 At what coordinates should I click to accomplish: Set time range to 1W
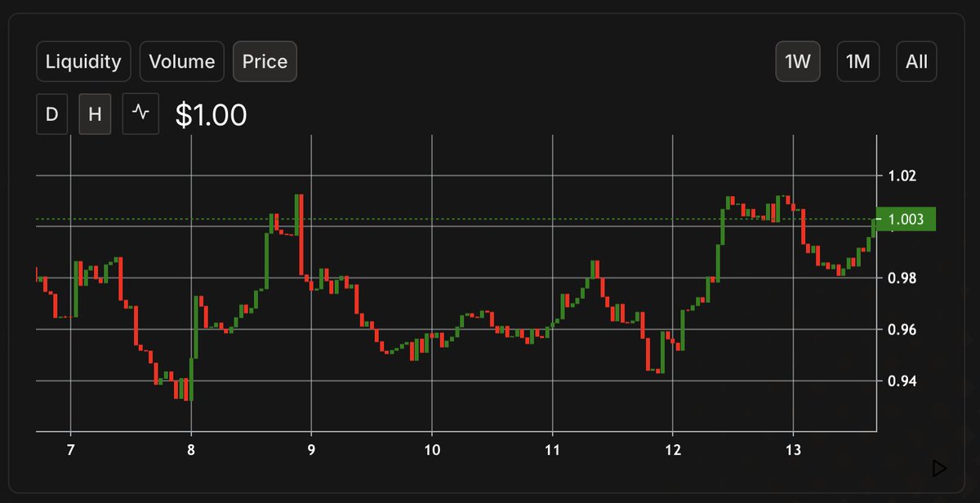[798, 61]
